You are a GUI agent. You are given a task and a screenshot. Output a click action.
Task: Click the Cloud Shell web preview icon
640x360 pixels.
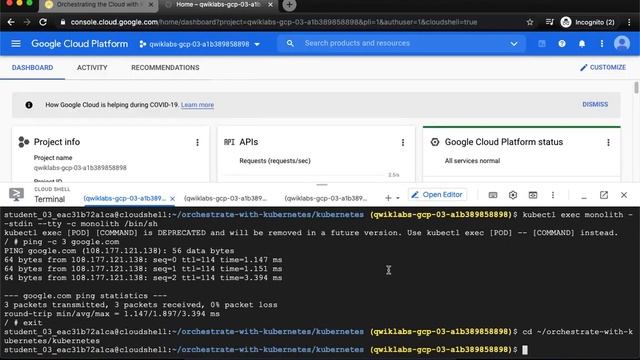click(533, 195)
